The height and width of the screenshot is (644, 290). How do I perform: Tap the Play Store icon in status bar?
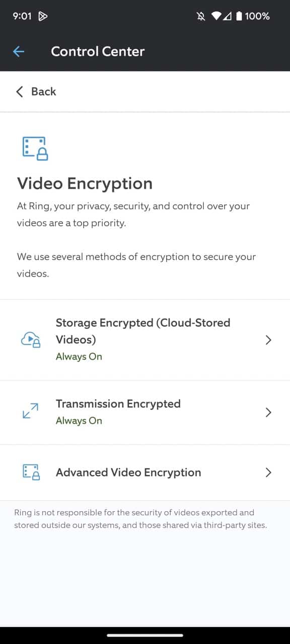tap(43, 16)
